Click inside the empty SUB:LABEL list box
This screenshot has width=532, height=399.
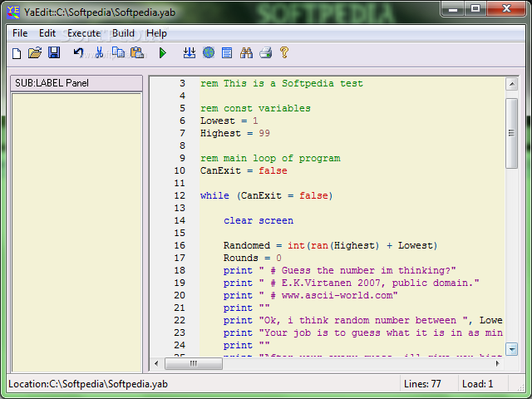(x=76, y=233)
